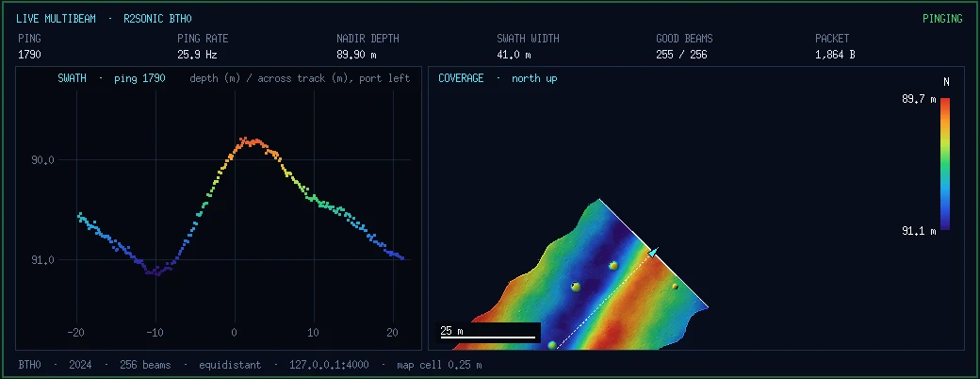Click the PING RATE header label
980x379 pixels.
coord(203,39)
